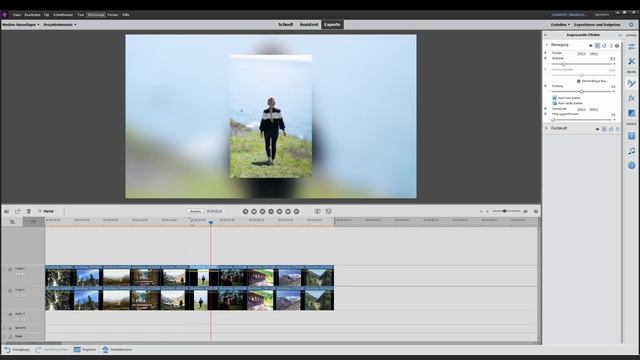Viewport: 640px width, 360px height.
Task: Switch to the Assistent tab
Action: click(309, 24)
